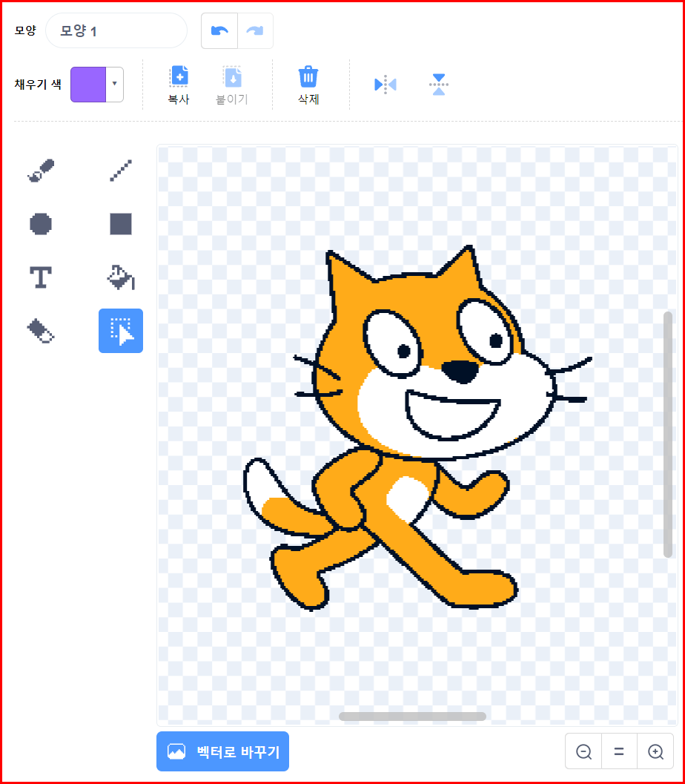Open the fill color dropdown arrow
This screenshot has width=685, height=784.
tap(114, 84)
